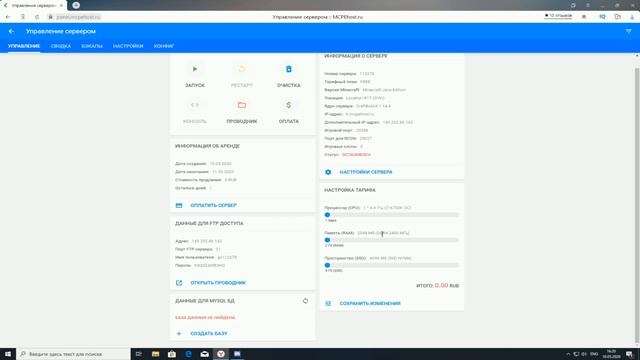Click the red База данных не найдена text
This screenshot has height=360, width=640.
coord(205,318)
